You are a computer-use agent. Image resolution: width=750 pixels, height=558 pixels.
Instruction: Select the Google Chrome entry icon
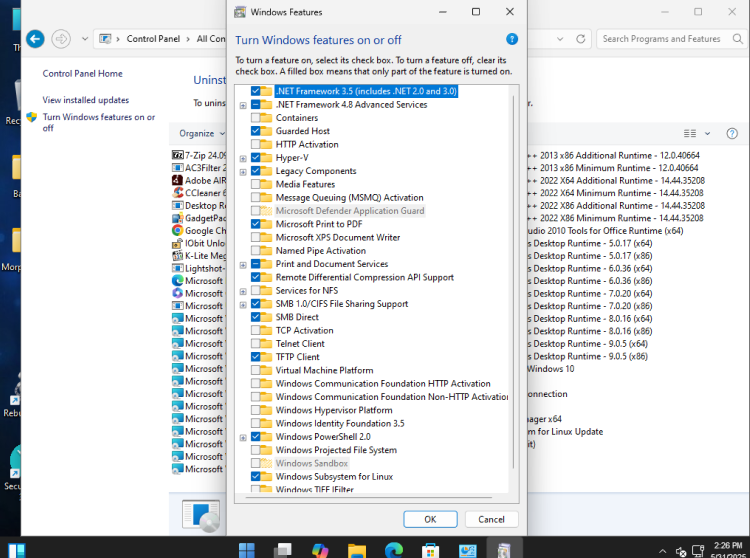pyautogui.click(x=177, y=230)
